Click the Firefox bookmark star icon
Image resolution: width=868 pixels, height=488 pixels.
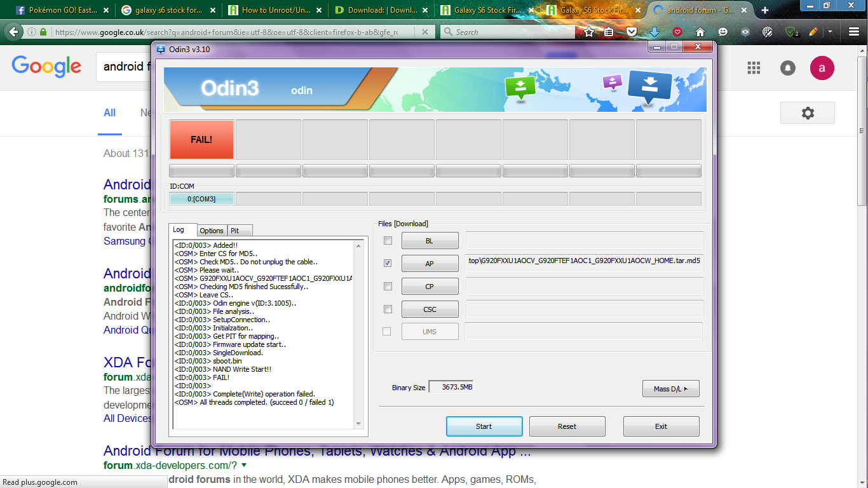pyautogui.click(x=589, y=32)
